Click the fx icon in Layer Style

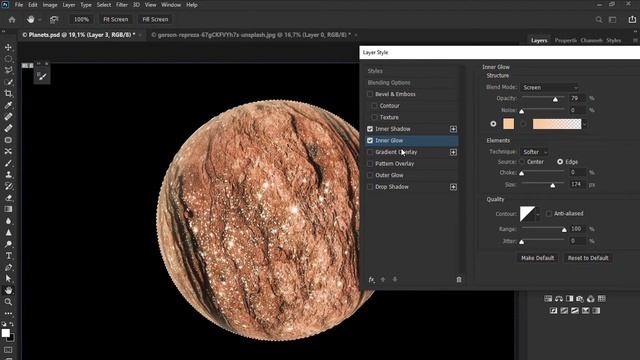[371, 280]
